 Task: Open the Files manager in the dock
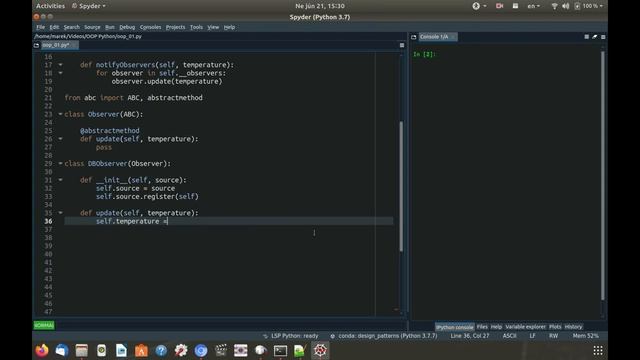coord(82,350)
